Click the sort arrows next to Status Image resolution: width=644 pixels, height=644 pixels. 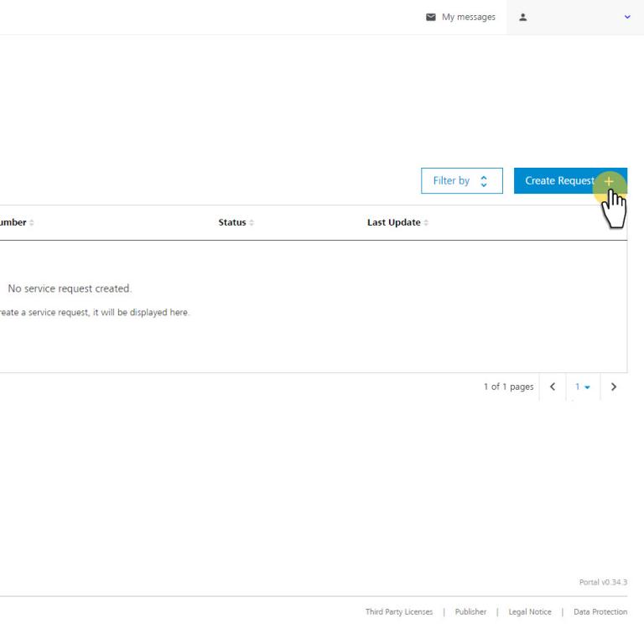pyautogui.click(x=252, y=223)
